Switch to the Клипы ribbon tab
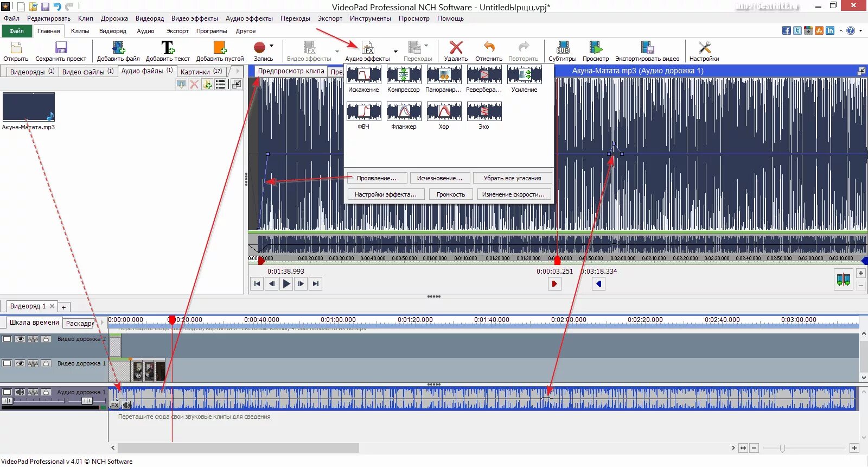The height and width of the screenshot is (467, 868). click(x=80, y=31)
